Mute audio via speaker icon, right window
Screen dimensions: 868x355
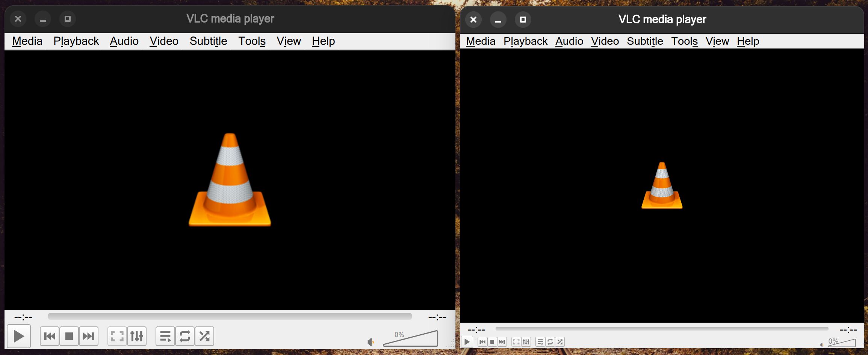(x=822, y=344)
